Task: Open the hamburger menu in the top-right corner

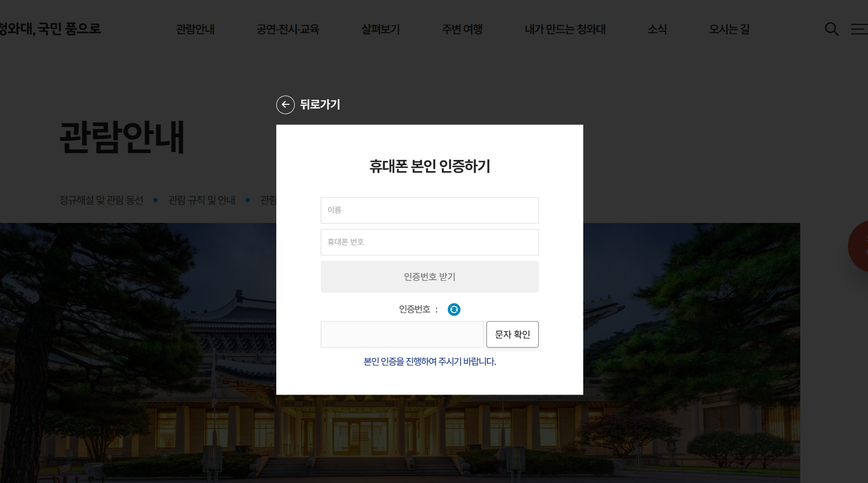Action: (x=860, y=29)
